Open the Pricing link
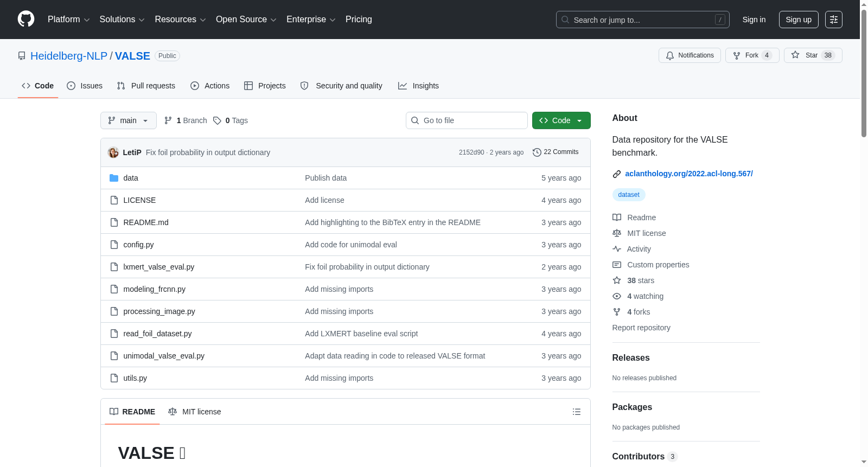Screen dimensions: 868x467 coord(359,20)
